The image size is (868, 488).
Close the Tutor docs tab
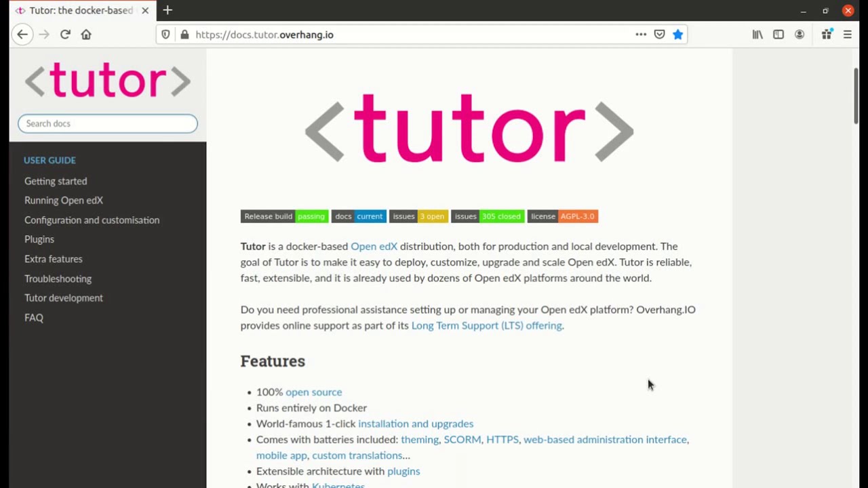click(x=145, y=11)
